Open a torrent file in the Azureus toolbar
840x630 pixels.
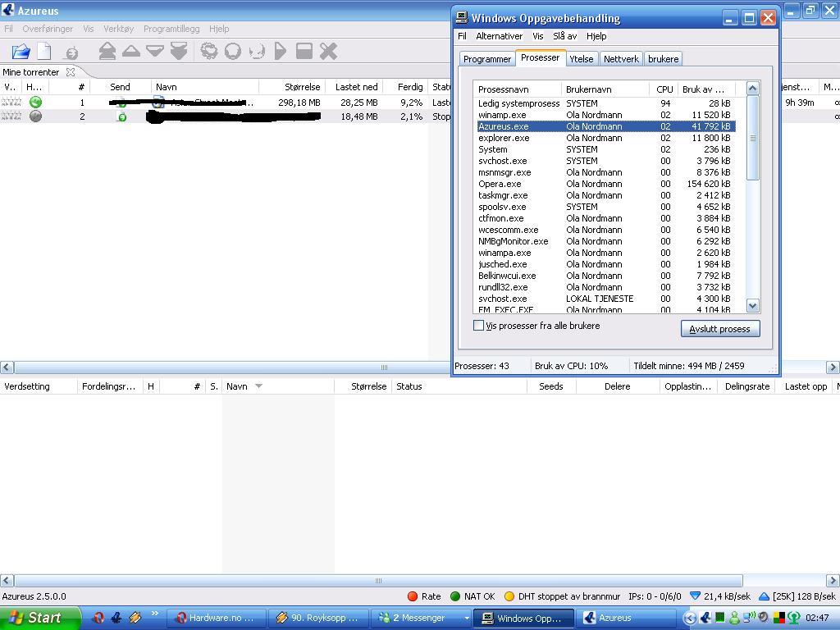click(x=21, y=52)
